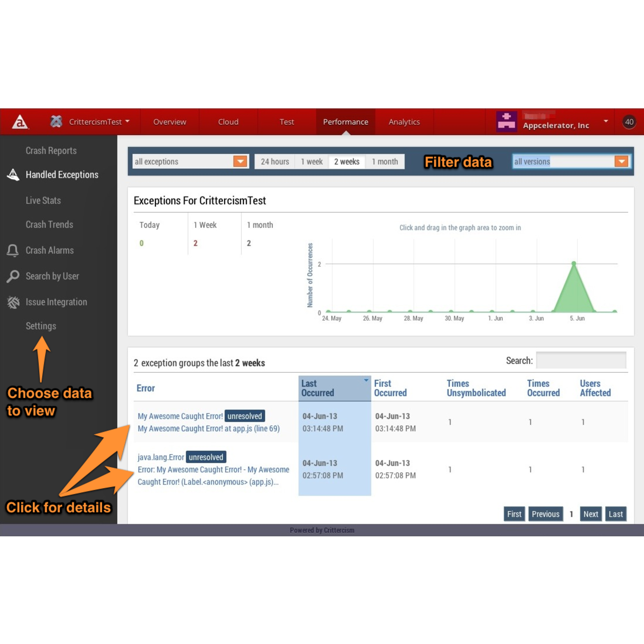Open My Awesome Caught Error details
Image resolution: width=644 pixels, height=644 pixels.
(180, 416)
